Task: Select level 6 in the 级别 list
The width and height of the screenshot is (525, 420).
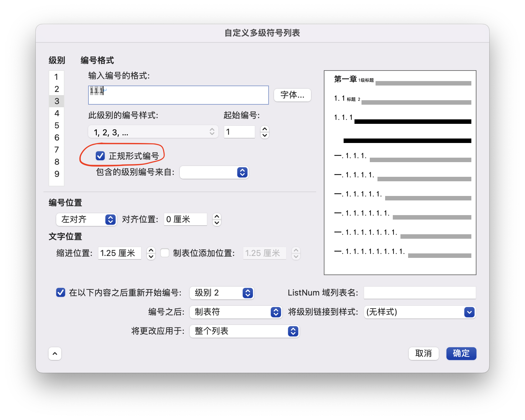Action: pos(57,138)
